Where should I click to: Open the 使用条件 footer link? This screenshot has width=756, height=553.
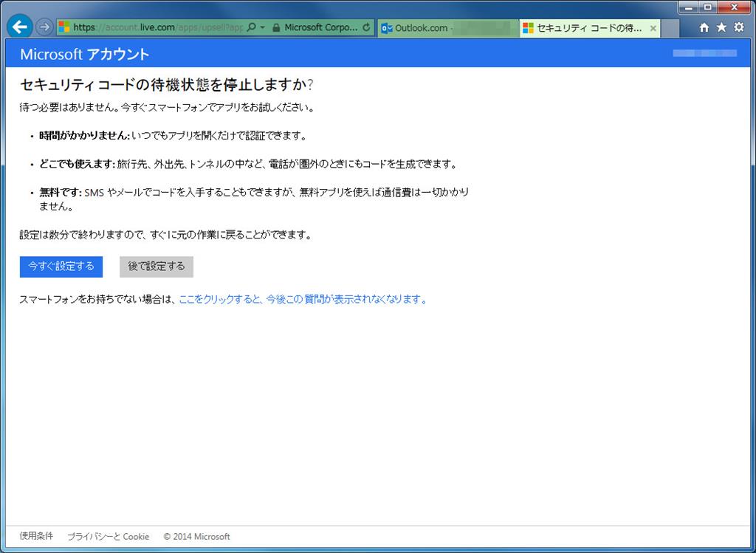tap(36, 536)
